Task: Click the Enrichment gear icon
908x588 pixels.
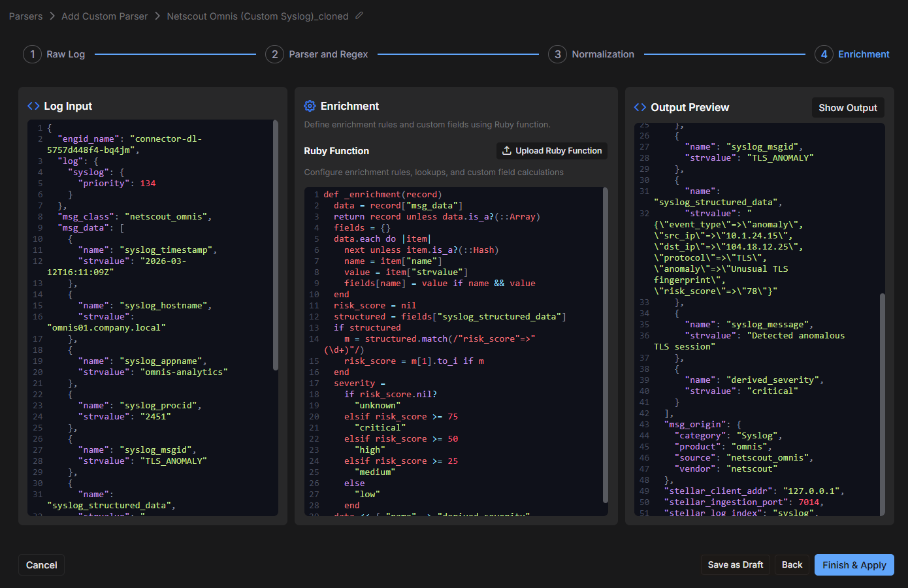Action: pyautogui.click(x=310, y=106)
